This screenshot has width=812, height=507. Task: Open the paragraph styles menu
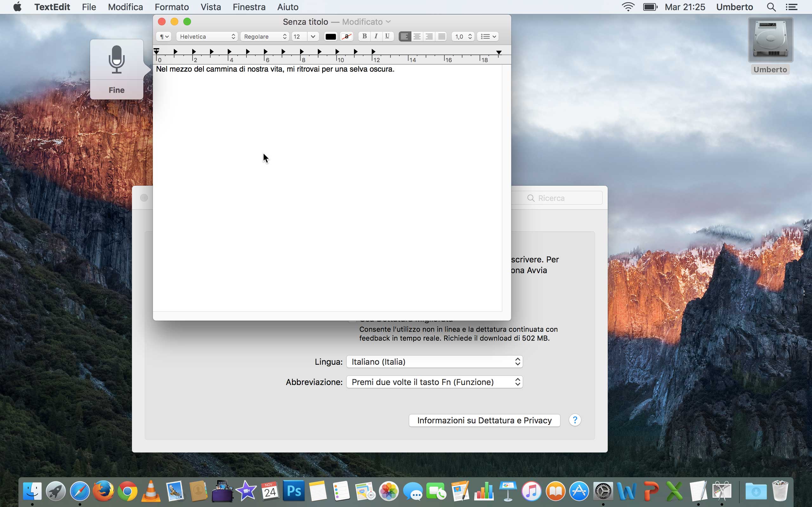(x=164, y=36)
